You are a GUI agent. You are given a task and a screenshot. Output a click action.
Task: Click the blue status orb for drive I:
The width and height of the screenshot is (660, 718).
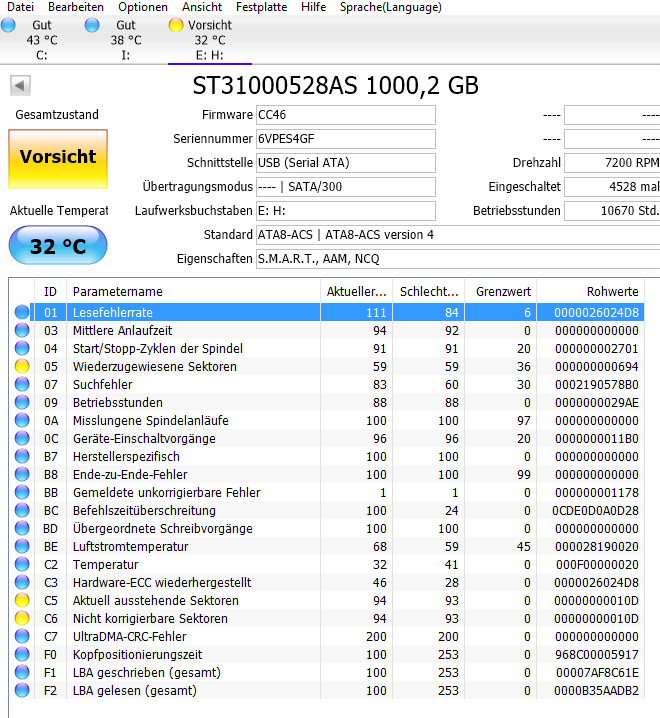click(x=92, y=25)
